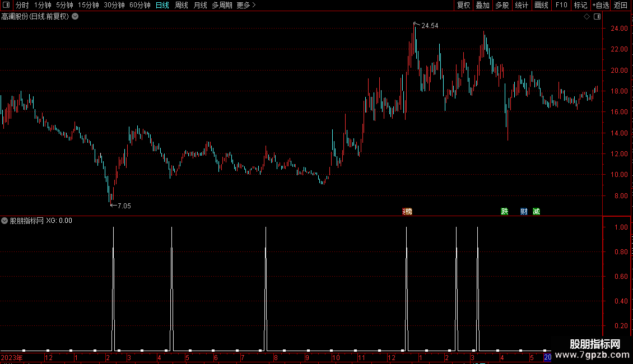Image resolution: width=633 pixels, height=364 pixels.
Task: Switch to the 60分钟 chart
Action: click(x=139, y=5)
